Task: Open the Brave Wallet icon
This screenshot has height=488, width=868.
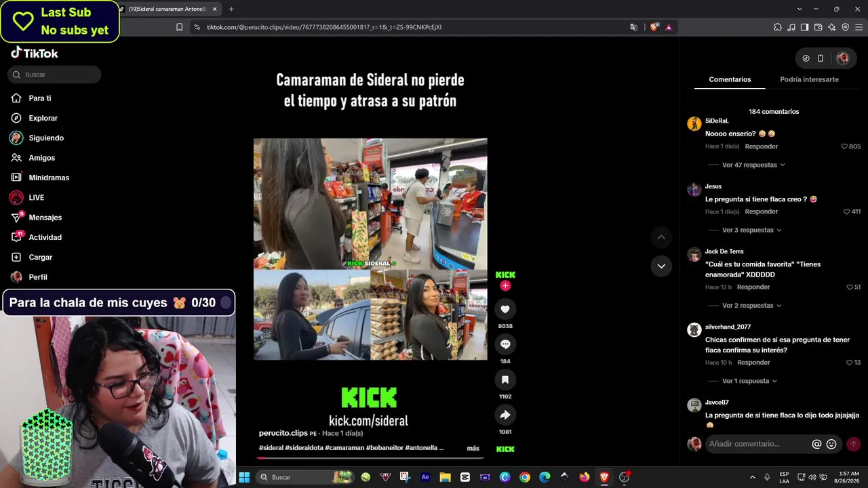Action: pos(818,27)
